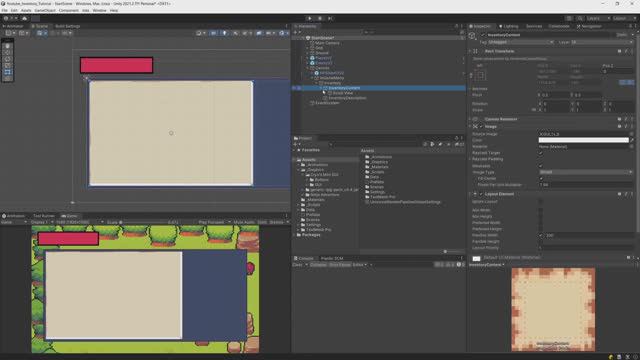Disable the Image component checkbox
Image resolution: width=640 pixels, height=360 pixels.
(481, 127)
